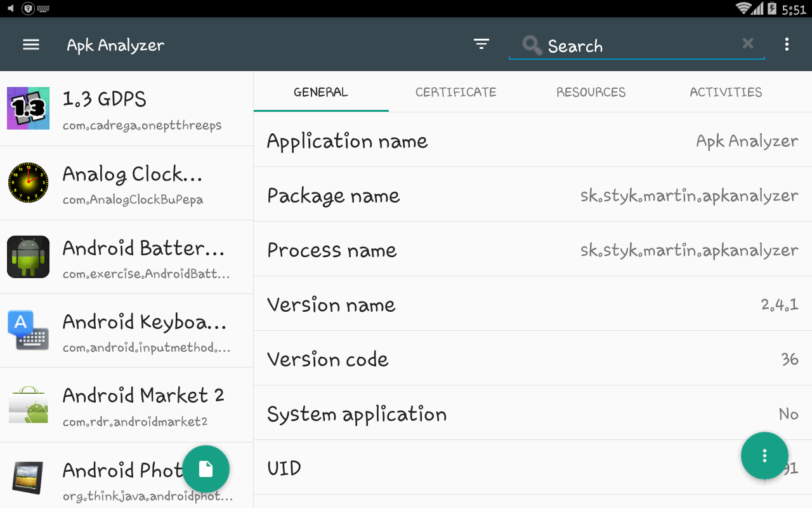Select the 1.3 GDPS app icon
The height and width of the screenshot is (508, 812).
click(x=28, y=109)
